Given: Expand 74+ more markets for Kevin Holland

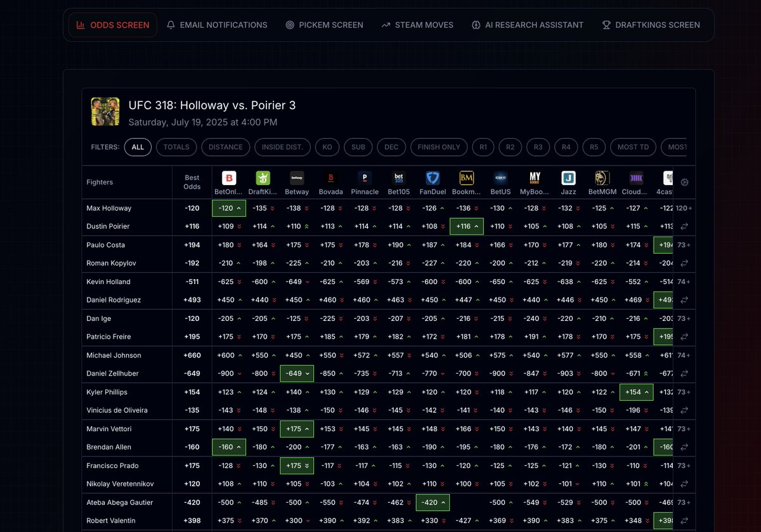Looking at the screenshot, I should pos(684,282).
